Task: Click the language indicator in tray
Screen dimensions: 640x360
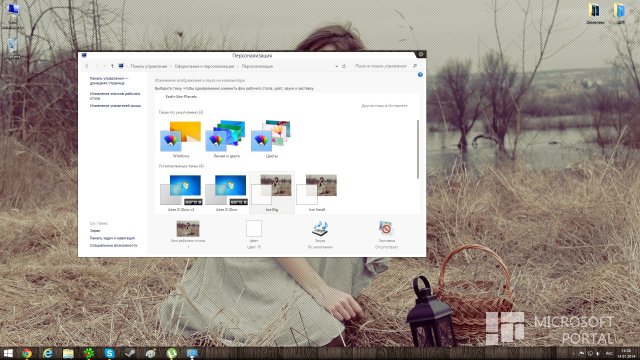Action: (609, 353)
